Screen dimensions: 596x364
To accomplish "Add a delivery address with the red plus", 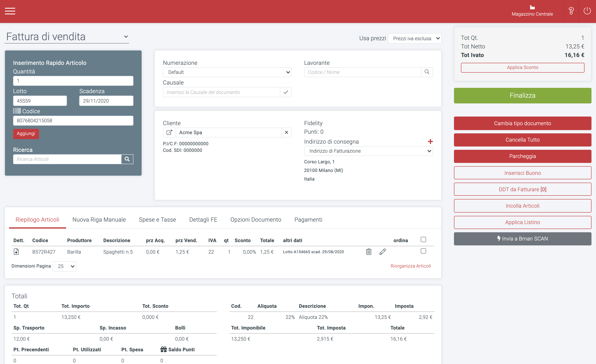I will click(430, 142).
